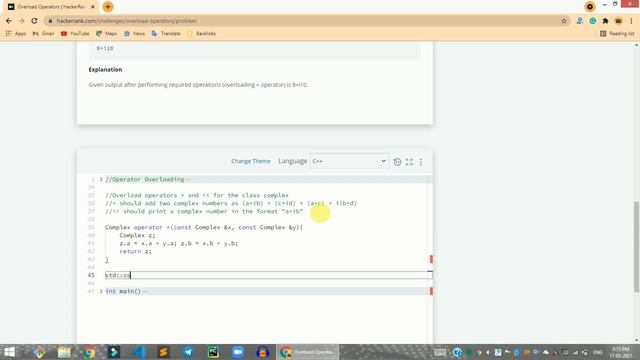This screenshot has height=360, width=640.
Task: Open the Gmail bookmark
Action: point(43,33)
